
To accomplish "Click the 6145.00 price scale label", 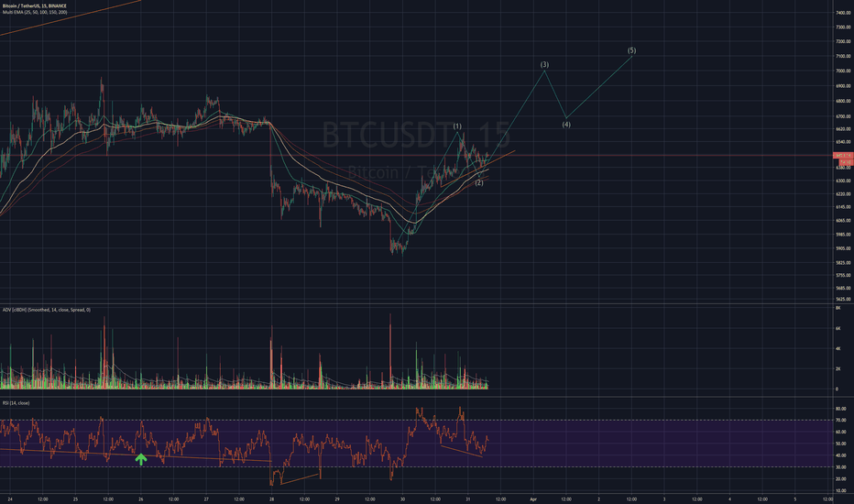I will [844, 207].
